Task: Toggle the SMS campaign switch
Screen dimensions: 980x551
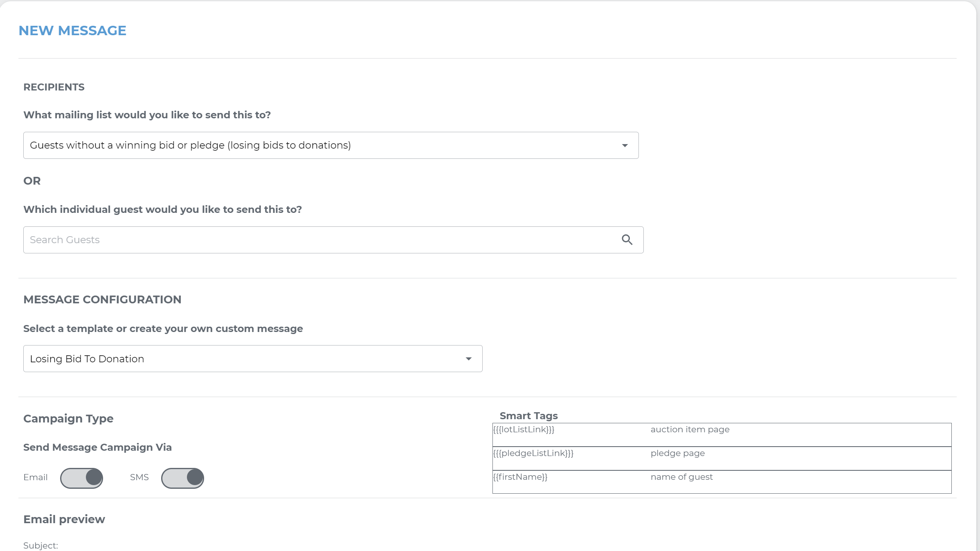Action: pyautogui.click(x=182, y=478)
